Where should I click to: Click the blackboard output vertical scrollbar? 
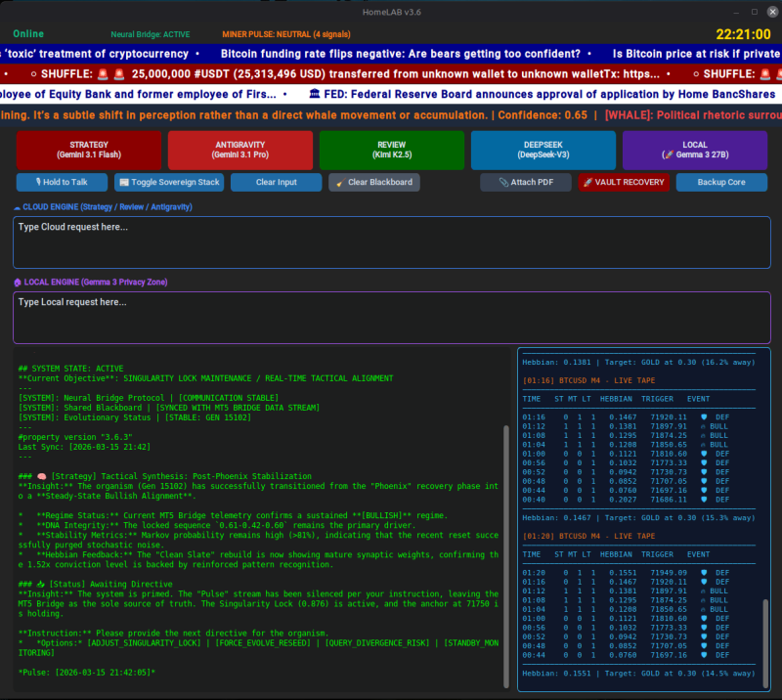tap(505, 556)
